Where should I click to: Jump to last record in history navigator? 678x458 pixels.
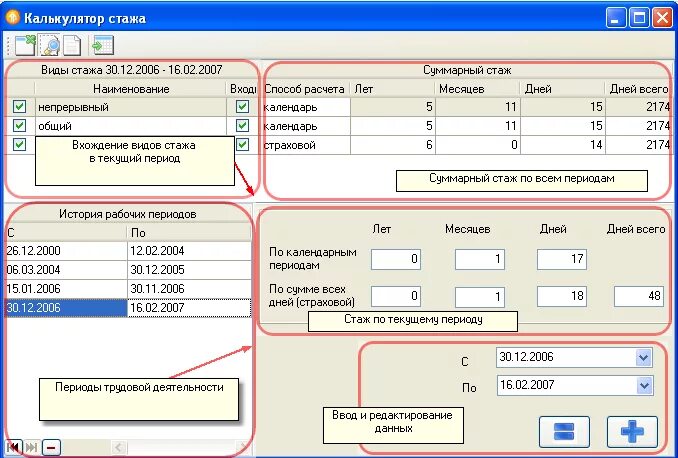click(32, 447)
